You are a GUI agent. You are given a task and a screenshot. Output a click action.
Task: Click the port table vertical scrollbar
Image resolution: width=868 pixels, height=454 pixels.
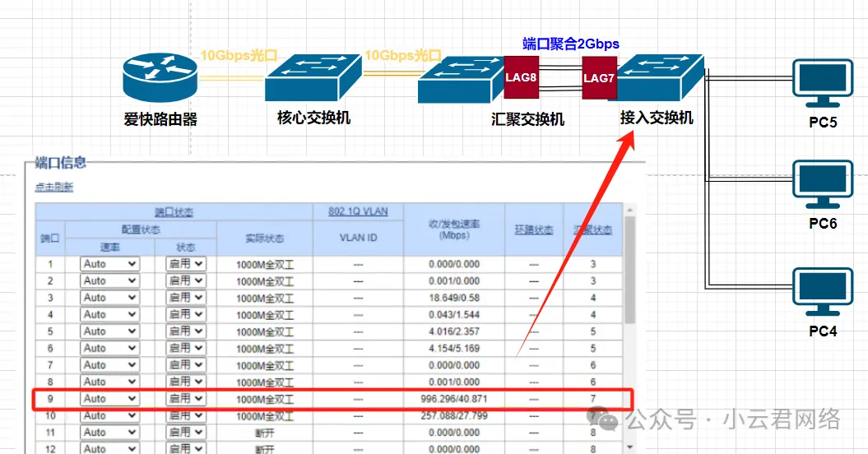click(x=629, y=271)
